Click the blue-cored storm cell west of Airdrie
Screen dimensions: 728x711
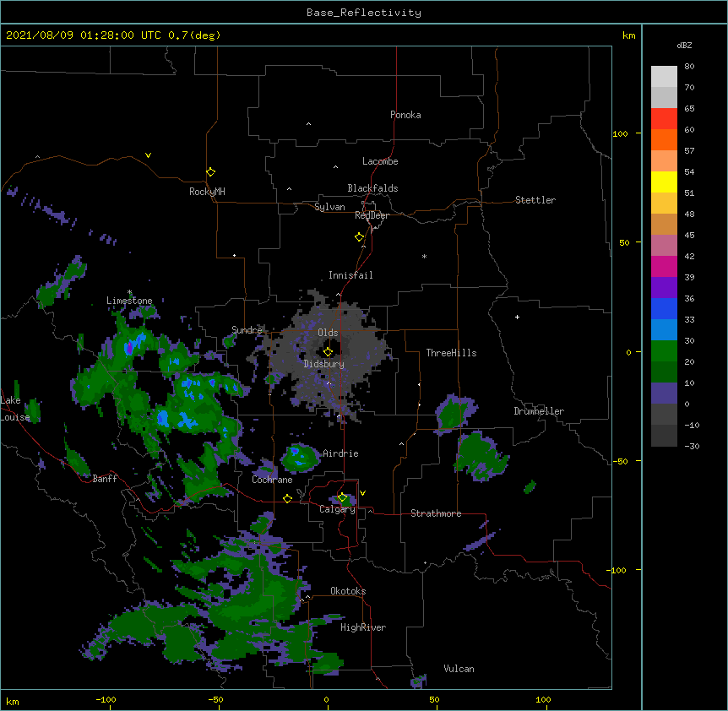pyautogui.click(x=300, y=458)
